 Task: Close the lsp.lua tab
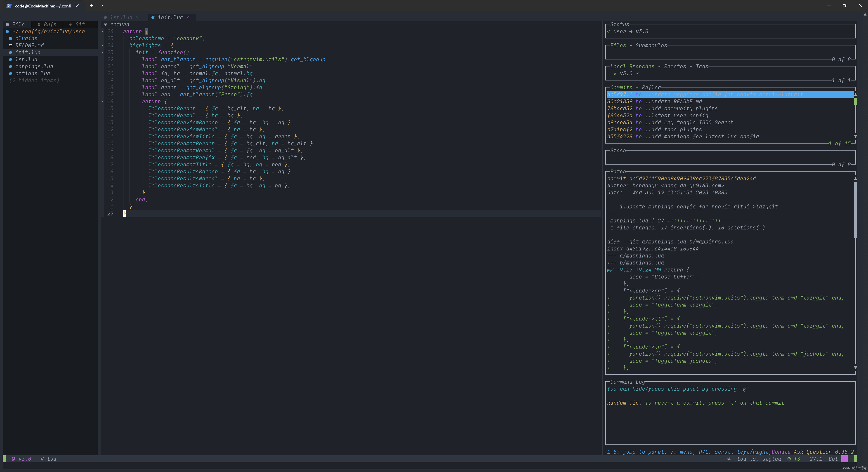[137, 17]
